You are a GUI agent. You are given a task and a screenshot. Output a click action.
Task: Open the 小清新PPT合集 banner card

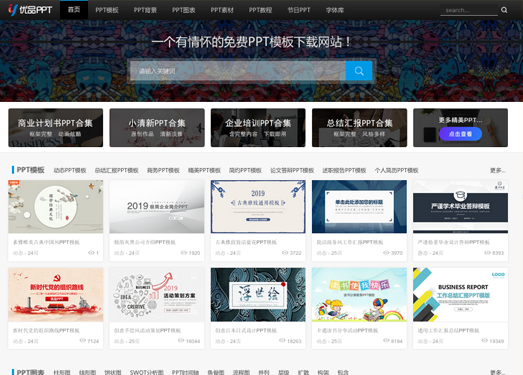point(157,127)
